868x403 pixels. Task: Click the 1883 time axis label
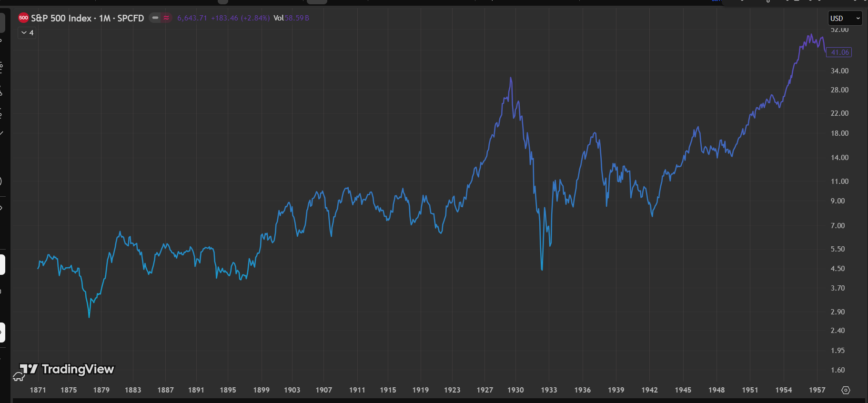click(133, 390)
